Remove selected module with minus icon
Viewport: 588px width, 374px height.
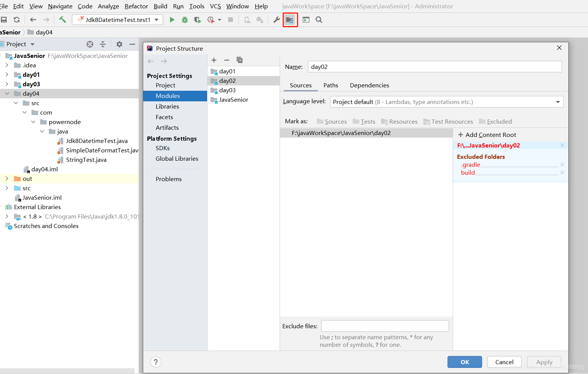(x=227, y=60)
